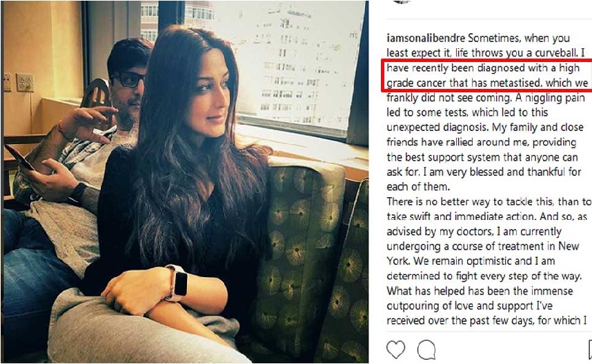The width and height of the screenshot is (592, 364).
Task: Click the post photo of the couple
Action: click(x=185, y=182)
